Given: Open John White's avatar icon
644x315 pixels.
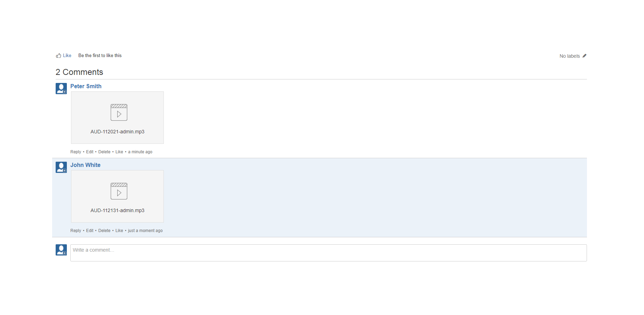Looking at the screenshot, I should (61, 167).
